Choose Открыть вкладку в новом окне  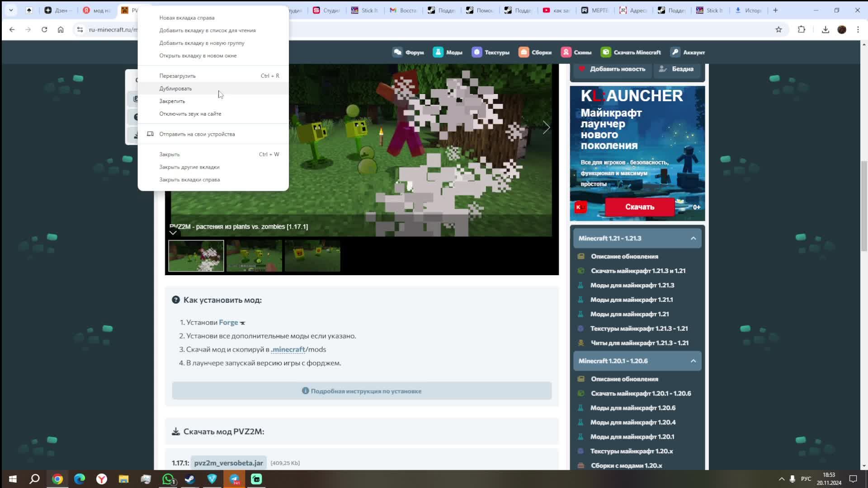tap(213, 56)
